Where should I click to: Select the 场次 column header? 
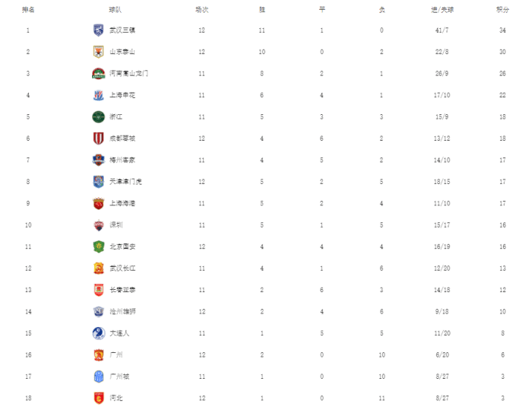tap(201, 10)
